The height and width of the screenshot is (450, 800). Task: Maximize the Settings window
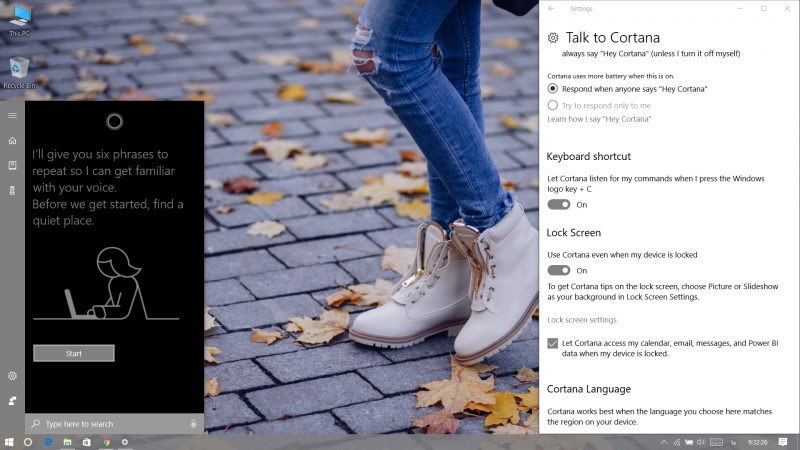[764, 8]
